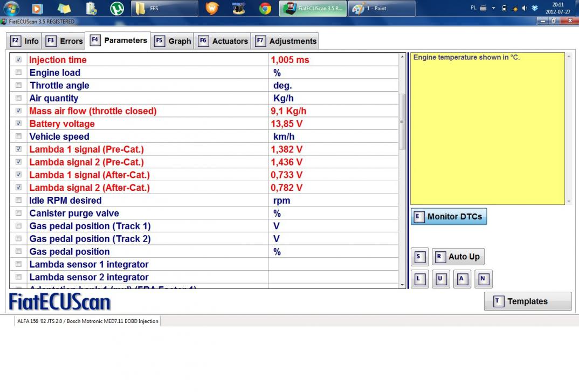
Task: Switch to the Errors tab
Action: [x=64, y=41]
